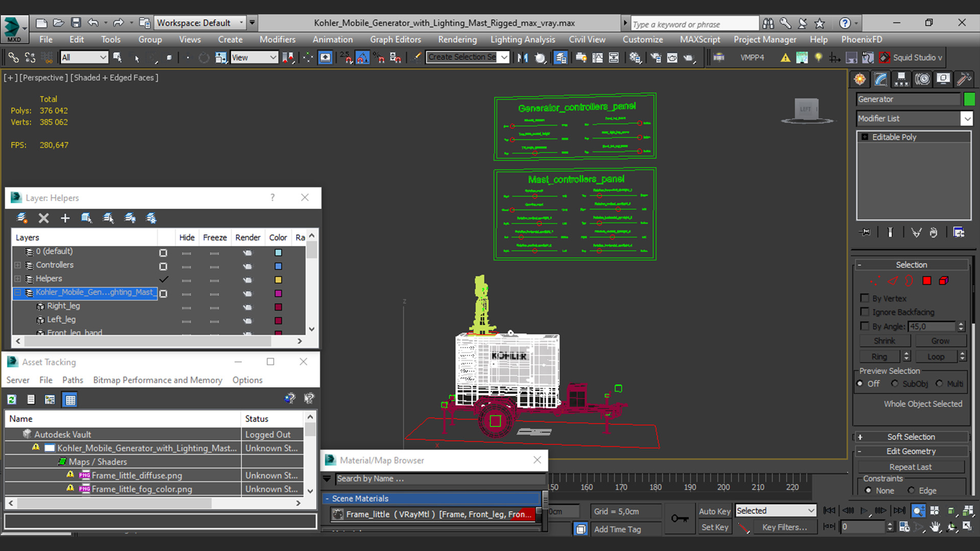Open the View reference coordinate dropdown
This screenshot has height=551, width=980.
point(254,58)
